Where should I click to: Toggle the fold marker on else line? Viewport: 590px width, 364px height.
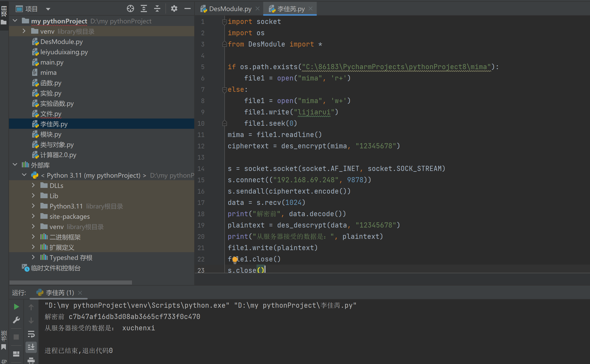224,89
